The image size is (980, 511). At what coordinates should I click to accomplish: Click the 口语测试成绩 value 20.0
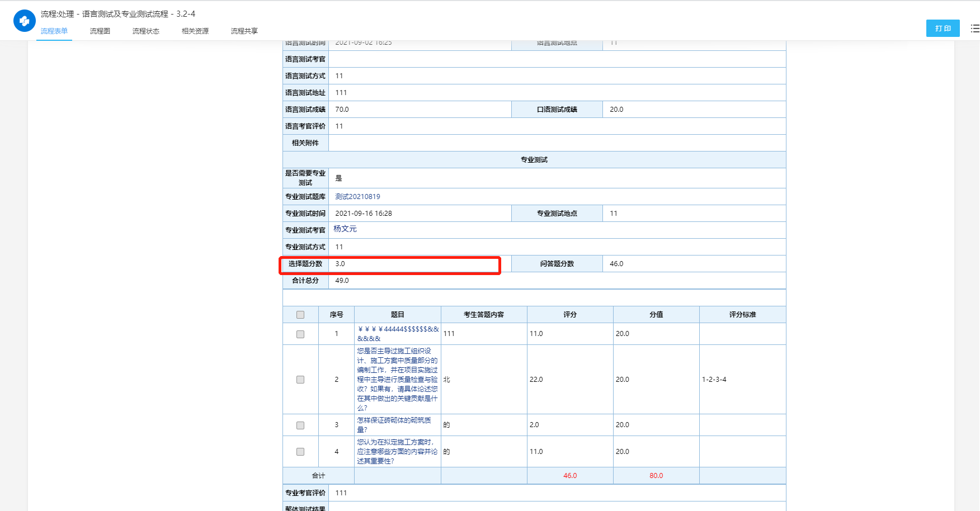tap(616, 110)
